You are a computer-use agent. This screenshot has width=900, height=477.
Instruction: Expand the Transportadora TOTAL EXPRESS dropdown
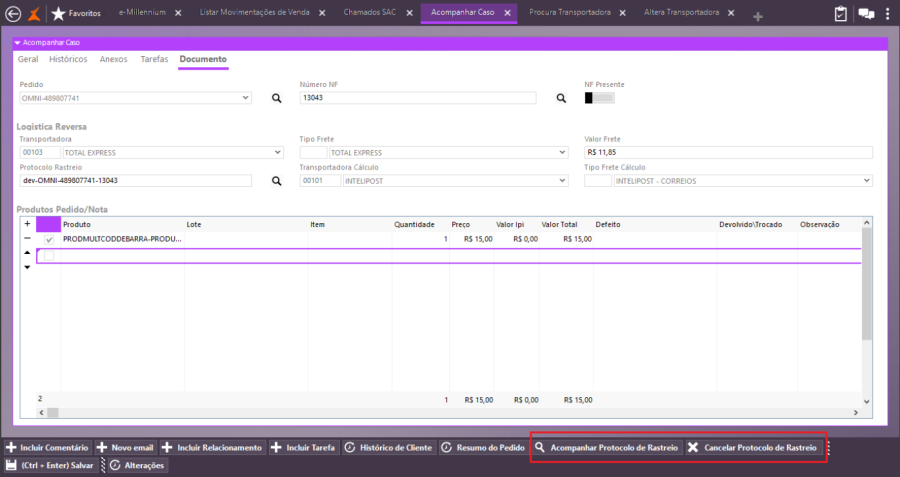click(278, 153)
